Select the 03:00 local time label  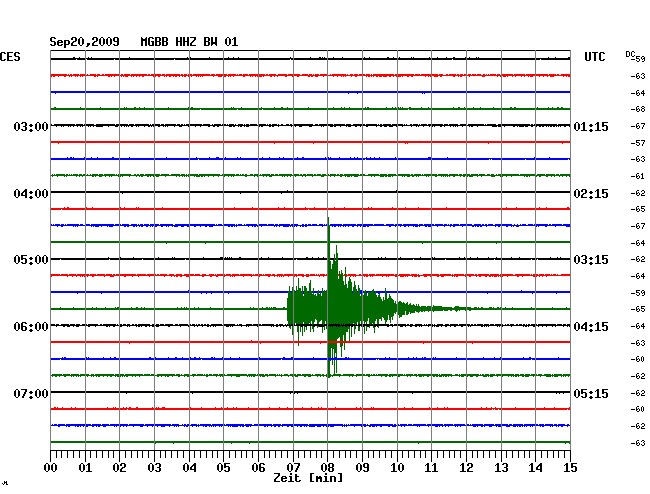(31, 126)
